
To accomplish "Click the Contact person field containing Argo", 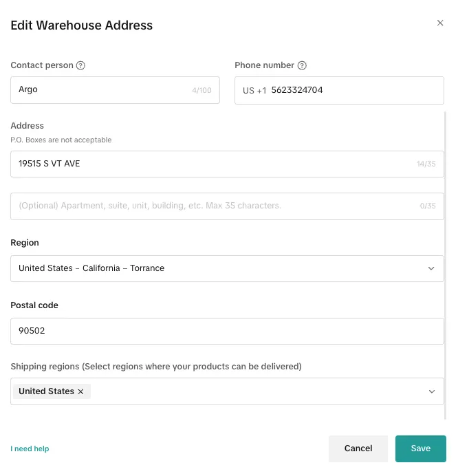I will point(103,90).
